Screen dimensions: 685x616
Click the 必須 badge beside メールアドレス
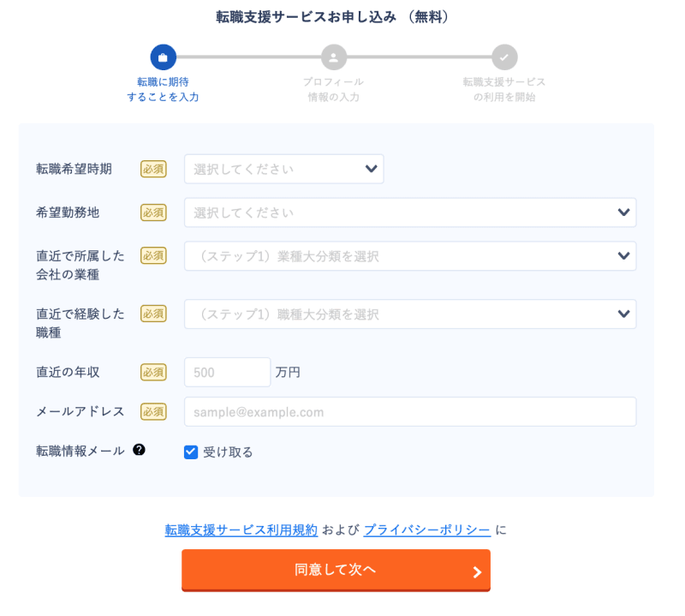click(153, 411)
